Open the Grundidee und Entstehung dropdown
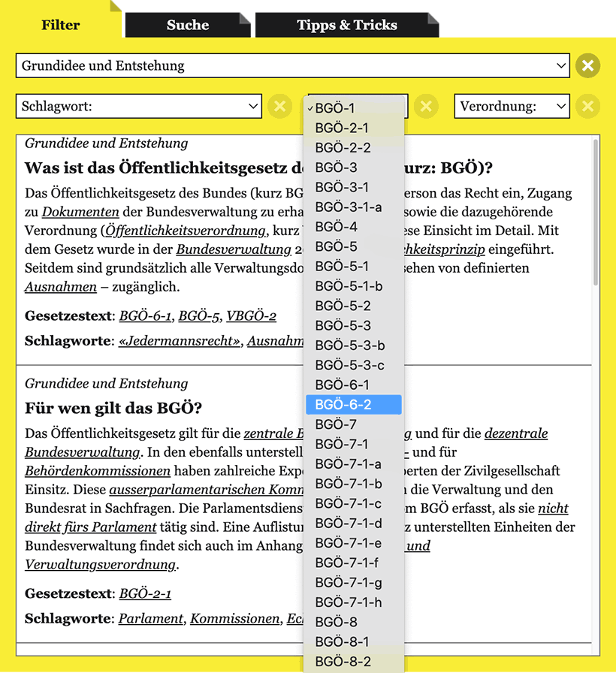Screen dimensions: 616x673 tap(292, 66)
